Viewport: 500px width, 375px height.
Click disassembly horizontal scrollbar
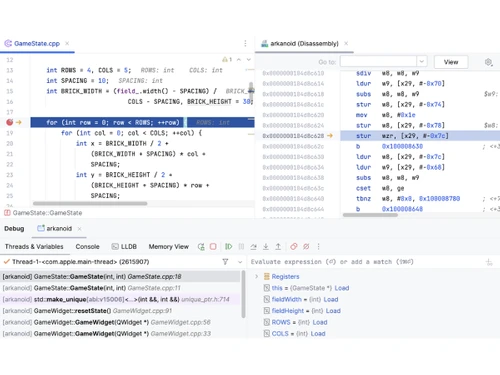370,215
